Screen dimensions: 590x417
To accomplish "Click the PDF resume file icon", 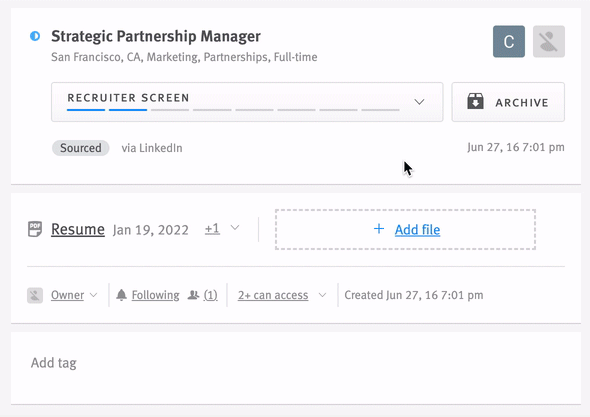I will click(35, 229).
